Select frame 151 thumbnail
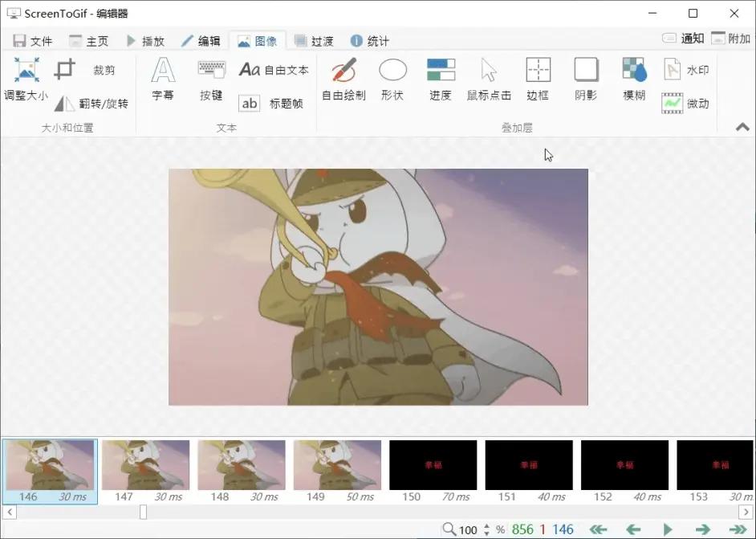Screen dimensions: 756x539 click(529, 472)
